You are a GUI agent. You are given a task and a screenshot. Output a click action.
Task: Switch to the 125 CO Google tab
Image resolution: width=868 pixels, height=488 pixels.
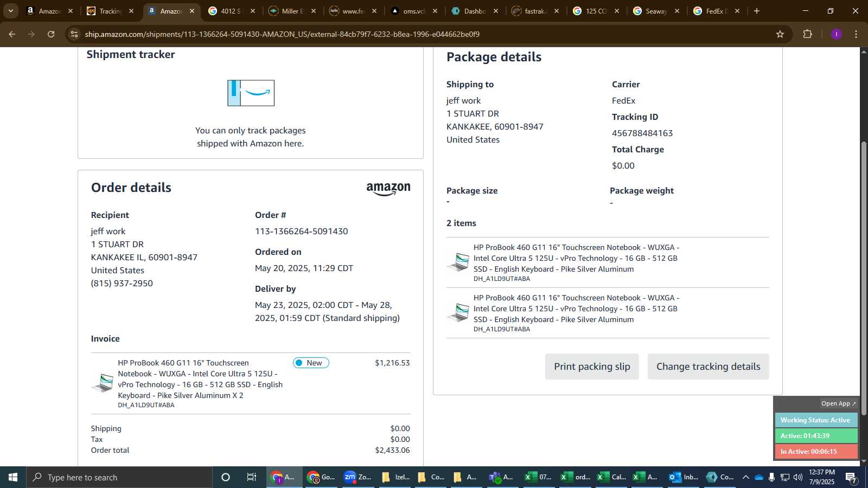(x=596, y=11)
